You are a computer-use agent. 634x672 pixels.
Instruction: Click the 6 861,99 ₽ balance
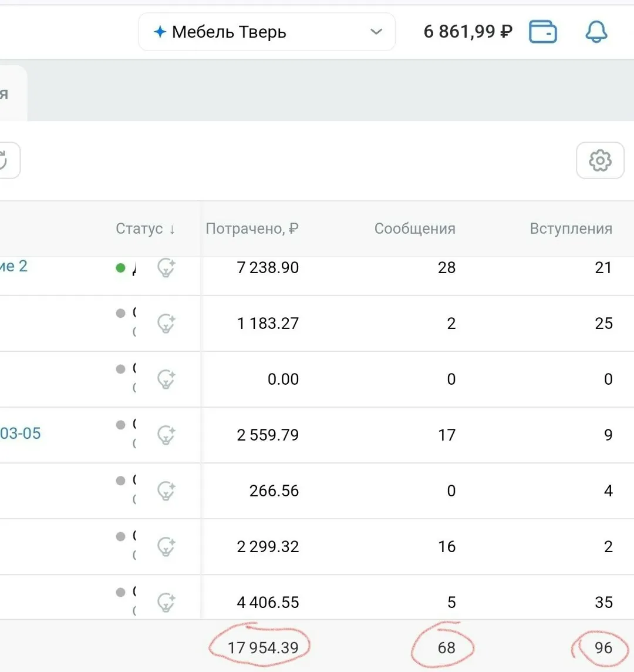[x=468, y=32]
